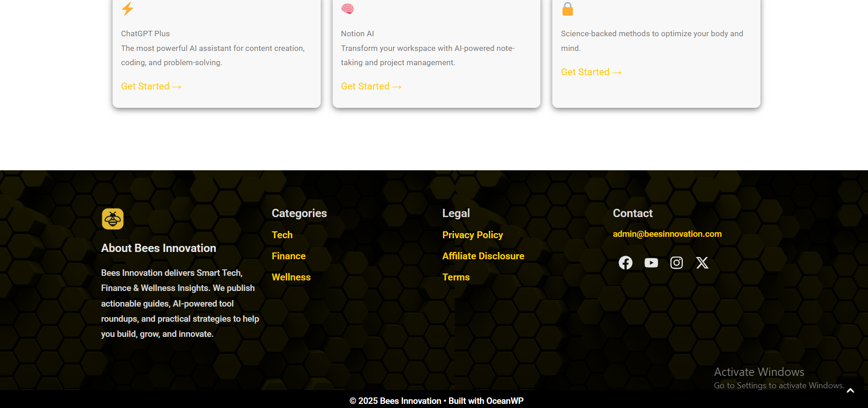View the Affiliate Disclosure page
This screenshot has height=408, width=868.
(x=483, y=256)
